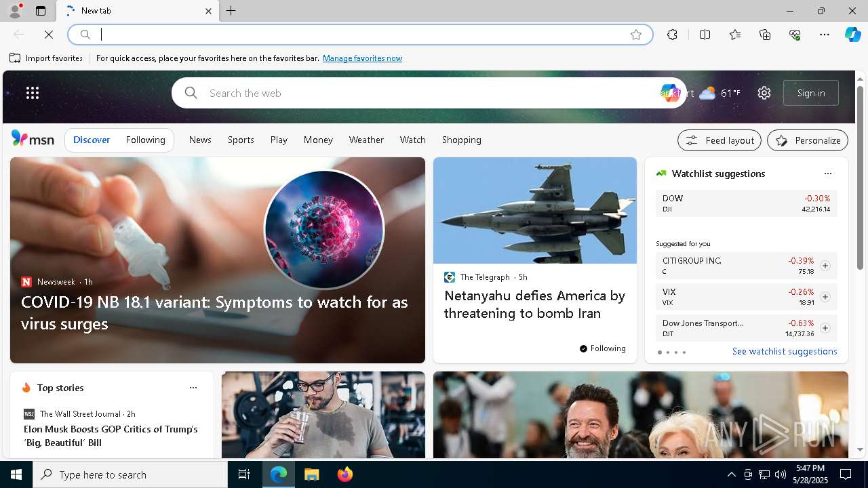The width and height of the screenshot is (868, 488).
Task: Open Collections icon
Action: pyautogui.click(x=765, y=35)
